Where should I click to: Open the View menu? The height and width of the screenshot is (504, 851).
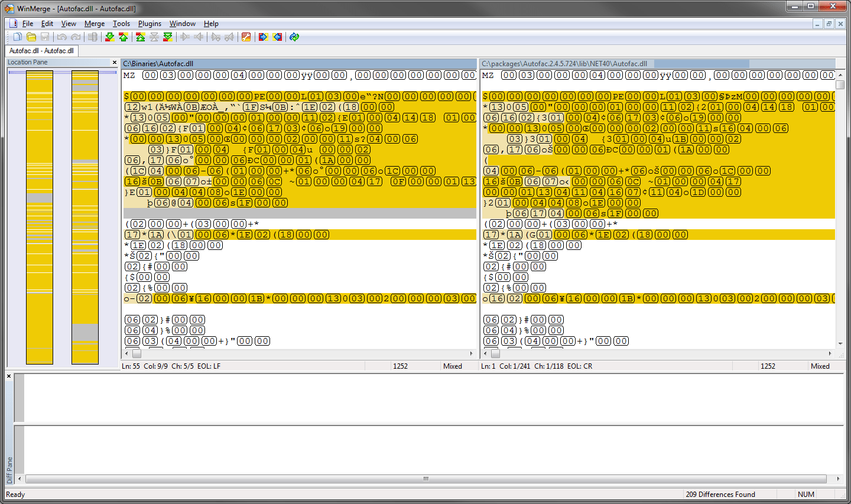(x=69, y=24)
